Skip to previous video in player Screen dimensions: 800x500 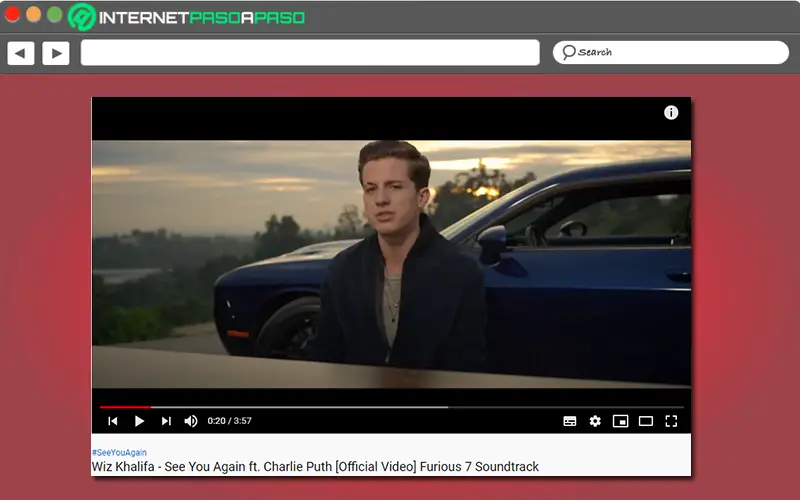coord(113,421)
